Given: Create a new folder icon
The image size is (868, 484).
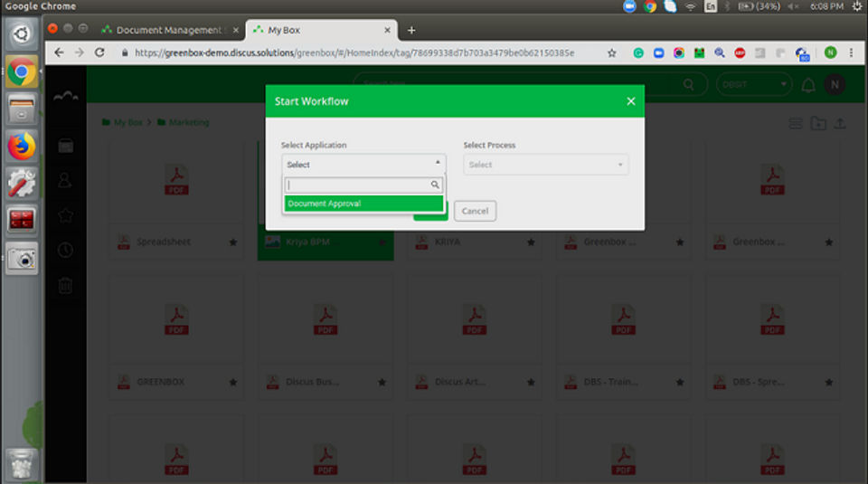Looking at the screenshot, I should pos(818,123).
